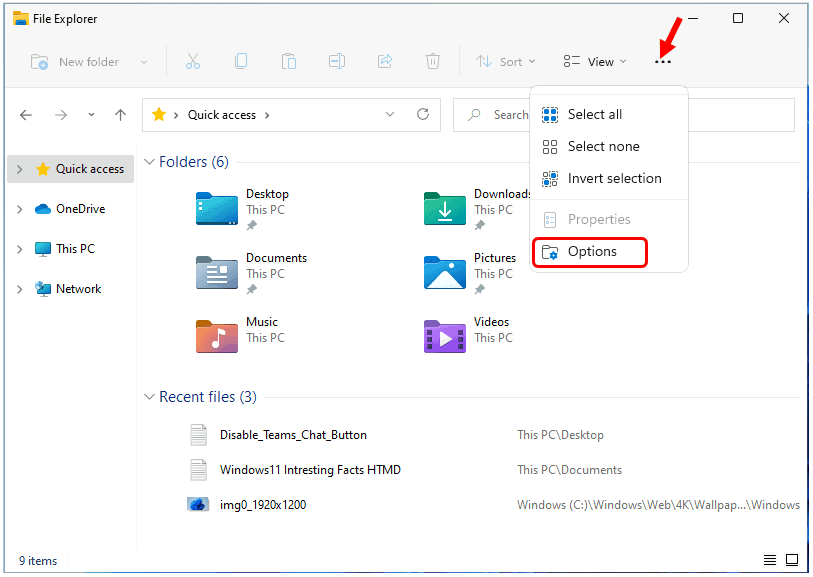Viewport: 813px width, 577px height.
Task: Click the Copy icon in toolbar
Action: coord(241,62)
